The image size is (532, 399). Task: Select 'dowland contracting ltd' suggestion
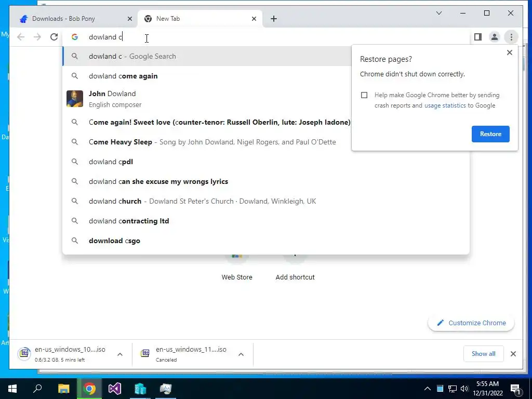tap(266, 221)
